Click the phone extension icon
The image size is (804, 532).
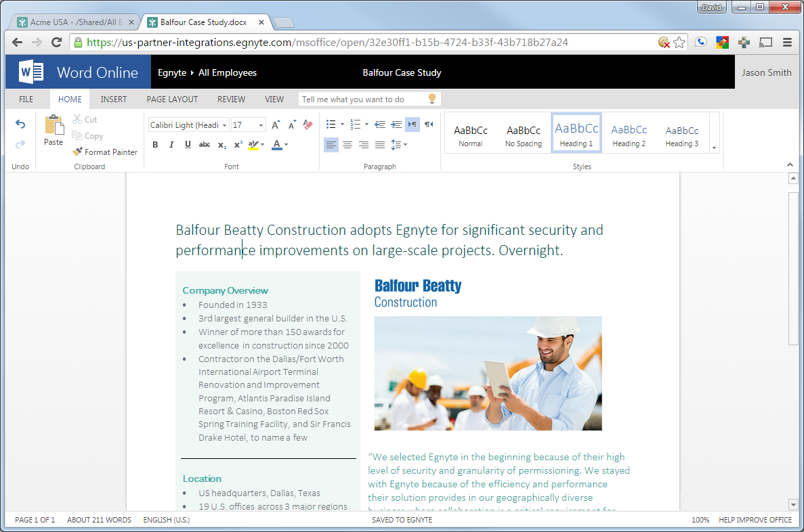pyautogui.click(x=700, y=43)
